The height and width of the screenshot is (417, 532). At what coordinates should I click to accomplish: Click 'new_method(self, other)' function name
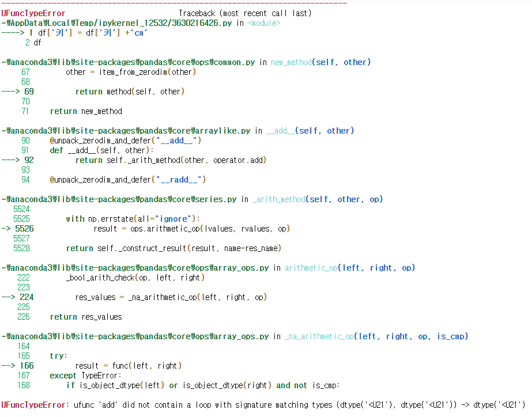[320, 62]
